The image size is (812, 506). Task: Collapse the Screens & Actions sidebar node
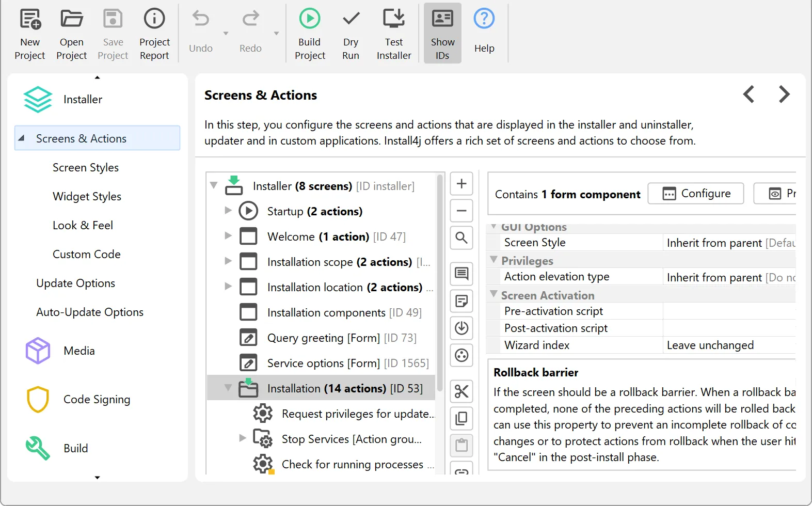pyautogui.click(x=21, y=138)
